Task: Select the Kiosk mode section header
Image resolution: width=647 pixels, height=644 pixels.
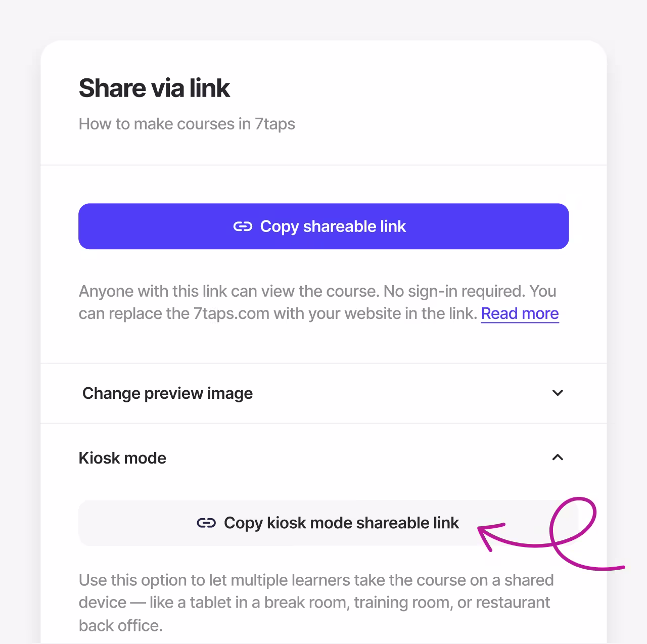Action: pyautogui.click(x=122, y=457)
